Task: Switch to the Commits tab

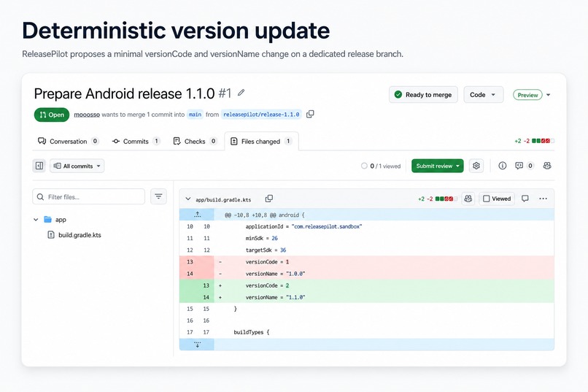Action: (136, 142)
